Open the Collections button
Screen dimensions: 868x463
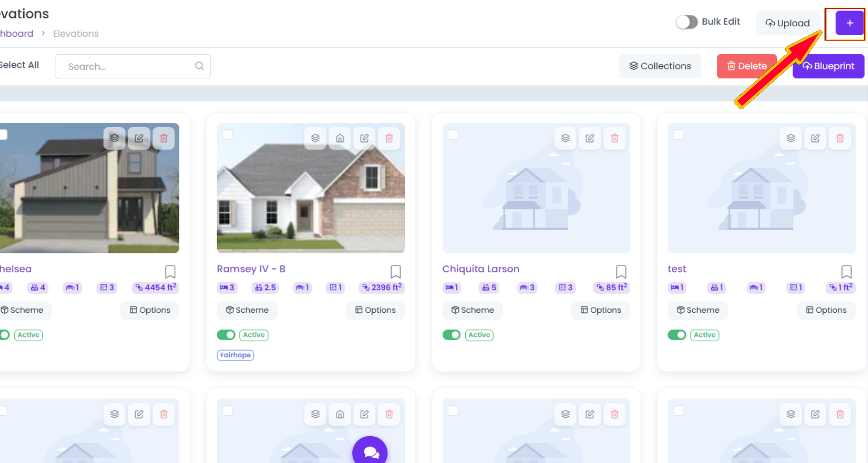(660, 66)
